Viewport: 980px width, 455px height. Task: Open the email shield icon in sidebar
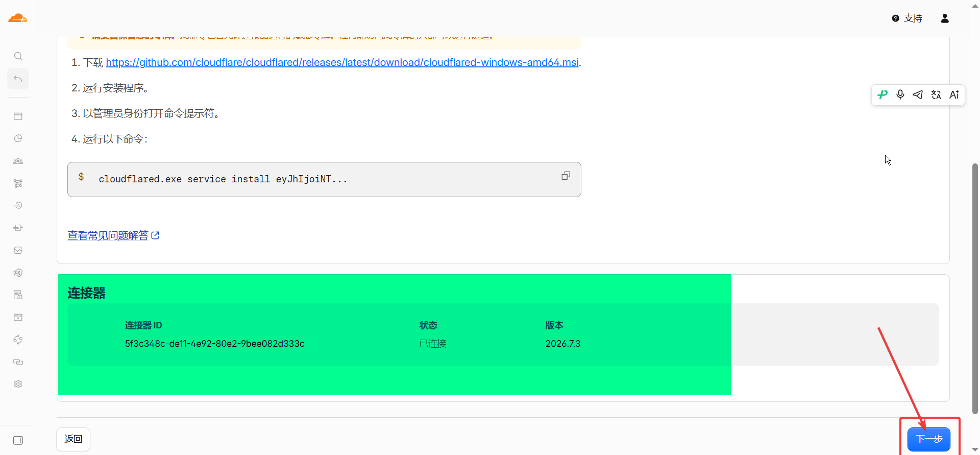tap(18, 273)
